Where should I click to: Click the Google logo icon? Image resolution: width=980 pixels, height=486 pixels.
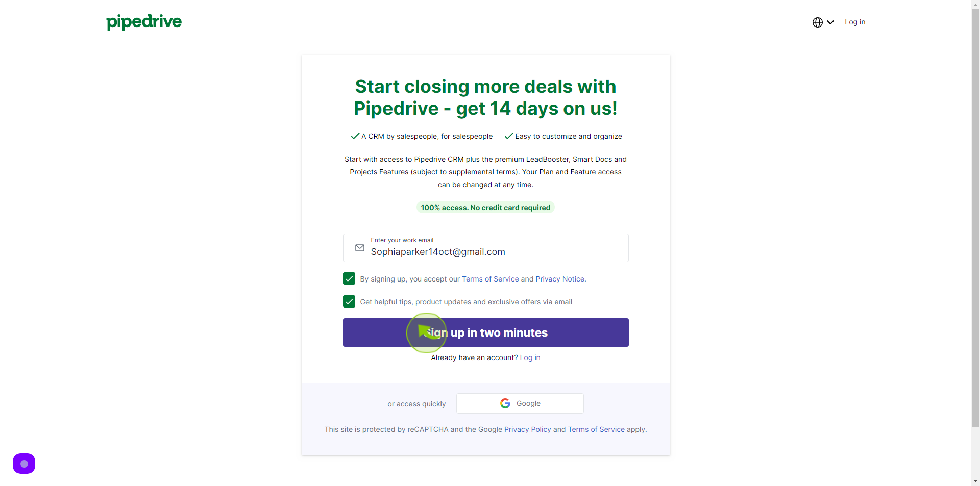505,403
